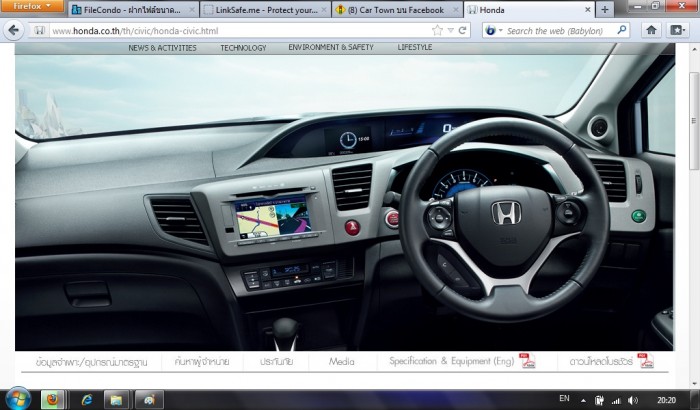Open the Firefox menu button

[32, 6]
